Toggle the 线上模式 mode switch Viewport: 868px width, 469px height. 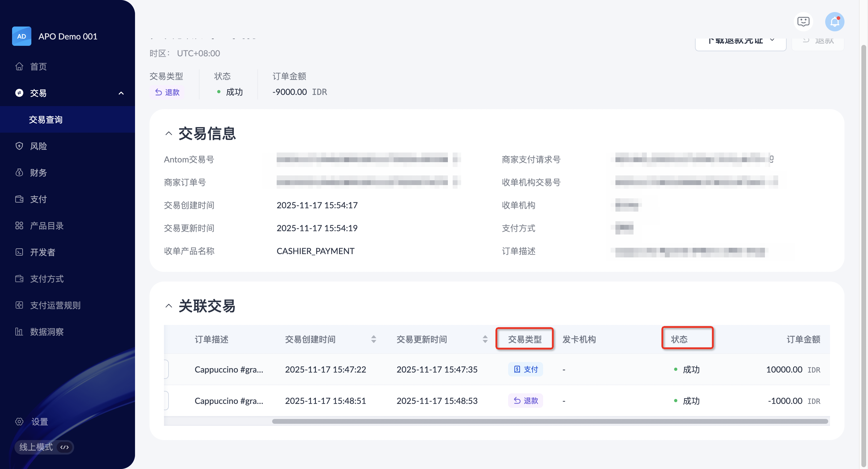click(64, 447)
